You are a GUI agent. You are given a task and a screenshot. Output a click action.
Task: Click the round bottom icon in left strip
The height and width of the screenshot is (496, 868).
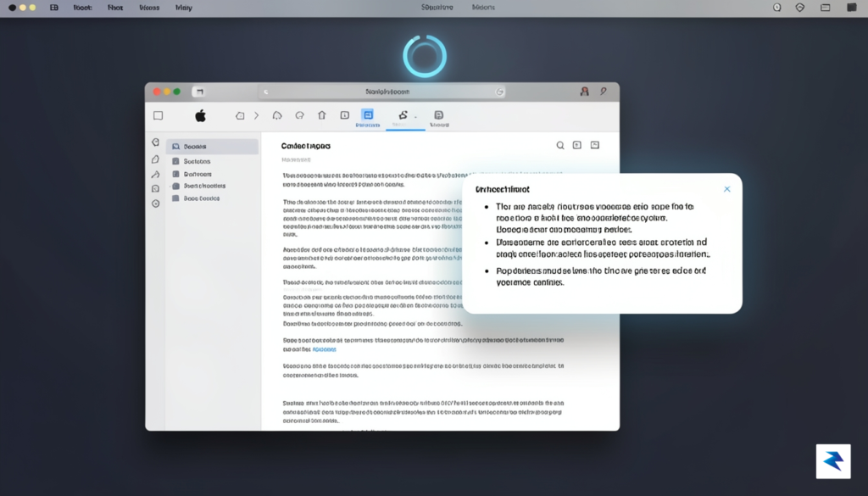click(x=156, y=203)
